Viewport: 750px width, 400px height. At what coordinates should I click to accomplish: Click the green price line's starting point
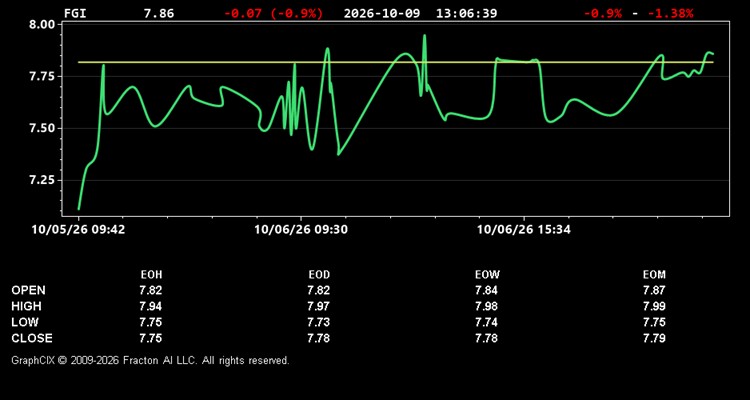click(x=79, y=209)
